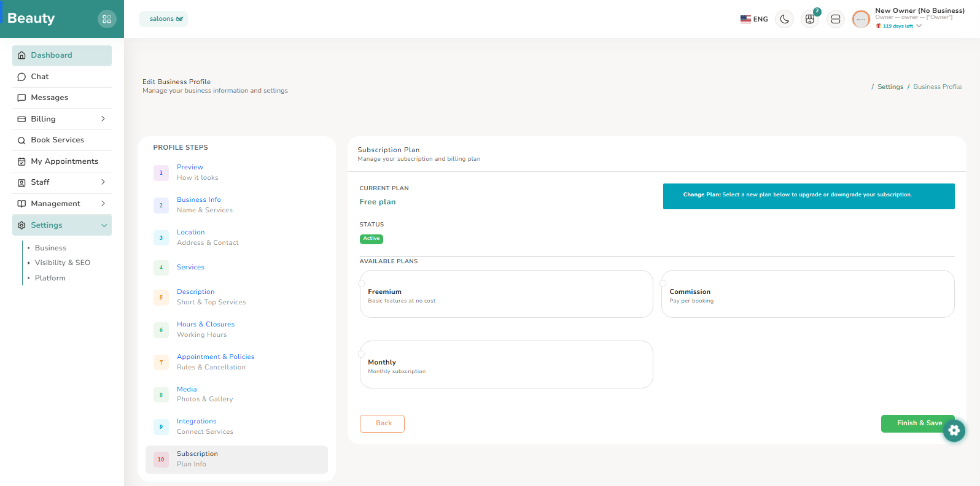Click step 2 number badge for Business Info

point(161,206)
